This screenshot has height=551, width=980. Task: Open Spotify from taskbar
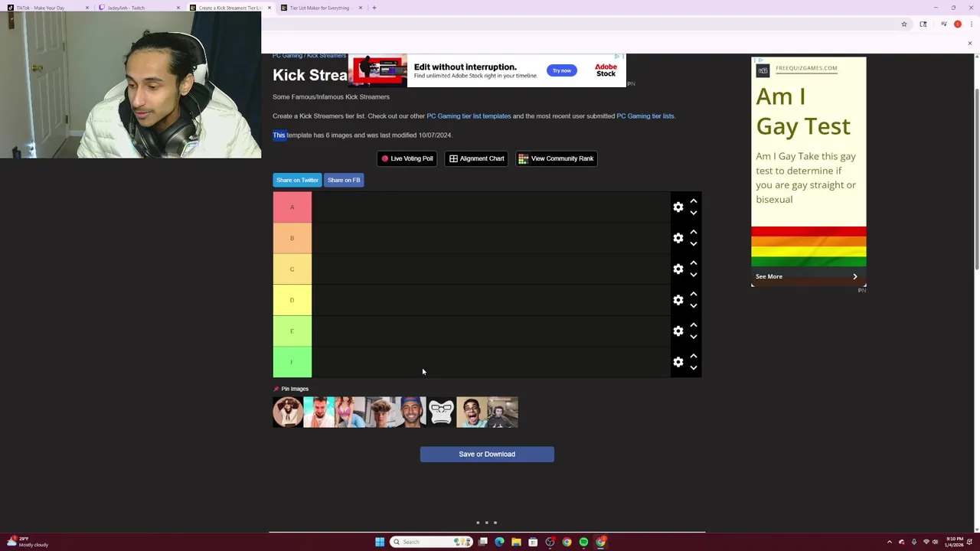(583, 542)
